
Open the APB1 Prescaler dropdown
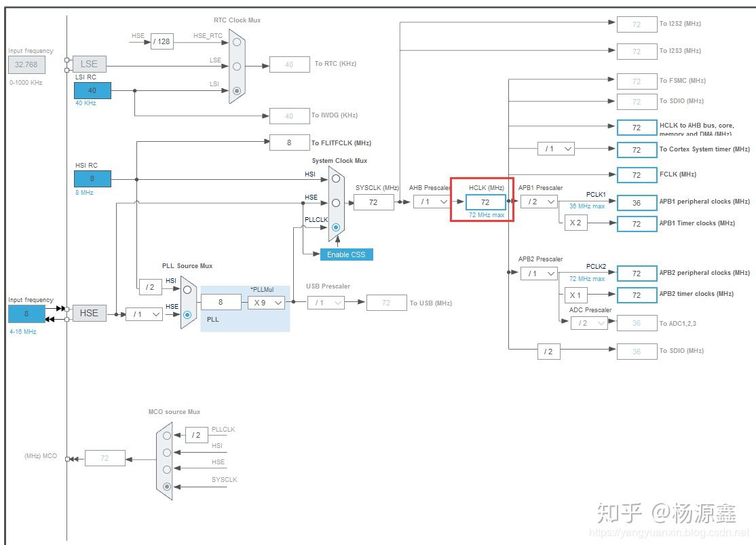pyautogui.click(x=539, y=202)
